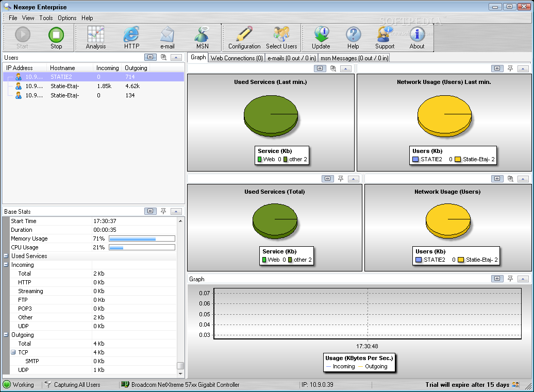
Task: Sort by the IP Address column header
Action: pos(25,67)
